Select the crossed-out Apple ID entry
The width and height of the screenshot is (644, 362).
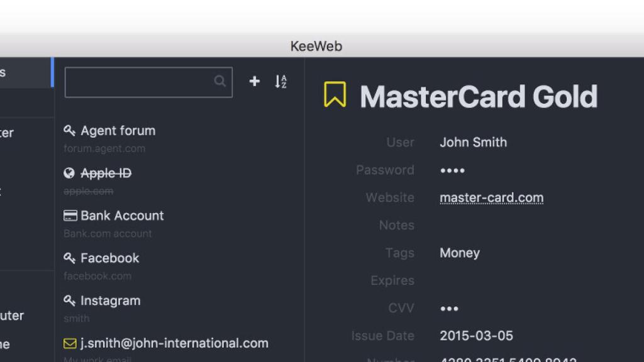[x=107, y=173]
